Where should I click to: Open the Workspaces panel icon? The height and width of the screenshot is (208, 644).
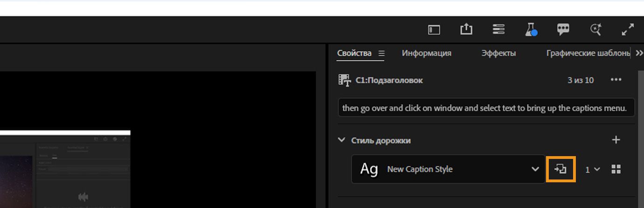coord(434,30)
